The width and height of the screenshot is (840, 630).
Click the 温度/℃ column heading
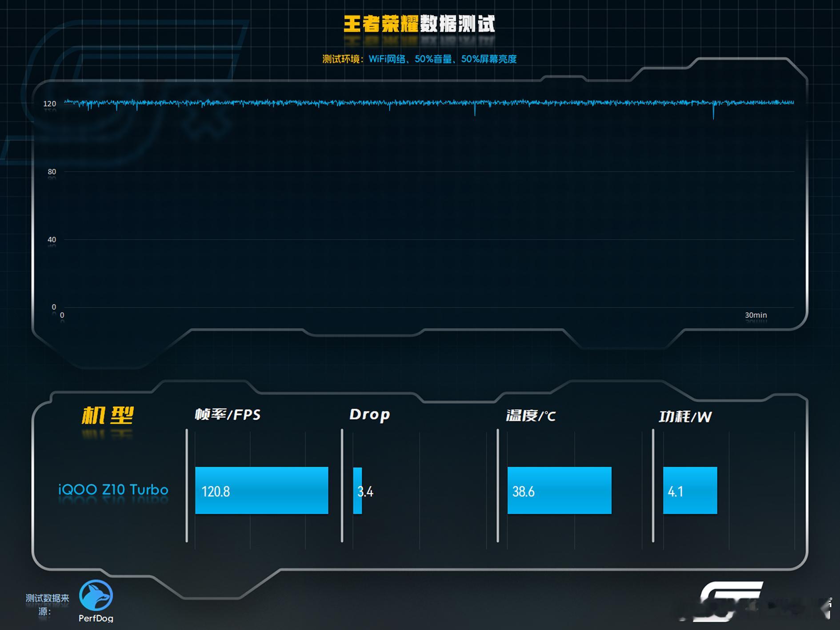pyautogui.click(x=531, y=416)
